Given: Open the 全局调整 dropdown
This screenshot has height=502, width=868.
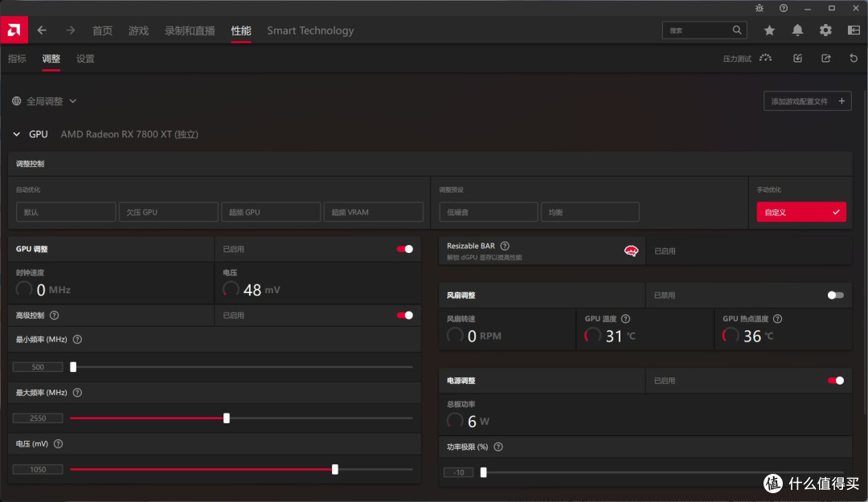Looking at the screenshot, I should point(44,101).
